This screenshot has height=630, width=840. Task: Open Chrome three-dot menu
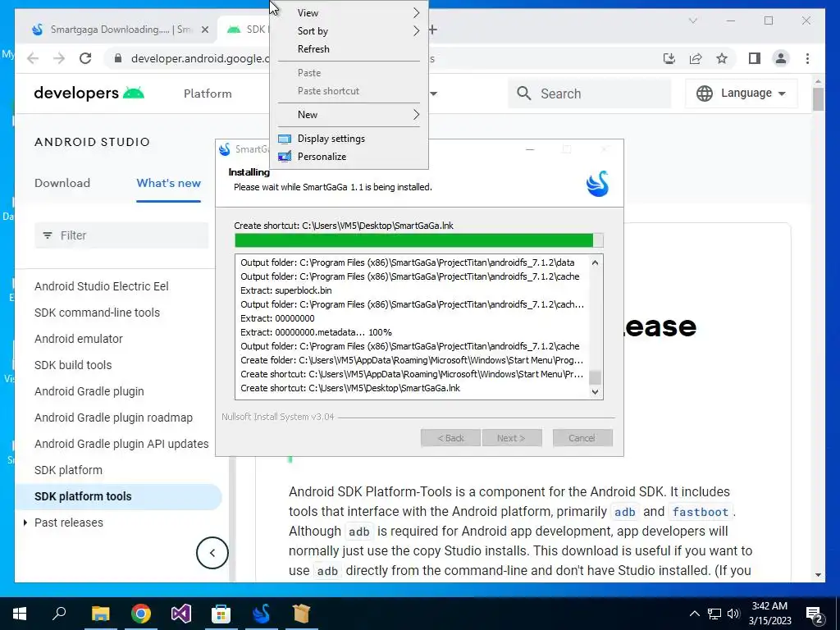pos(807,58)
